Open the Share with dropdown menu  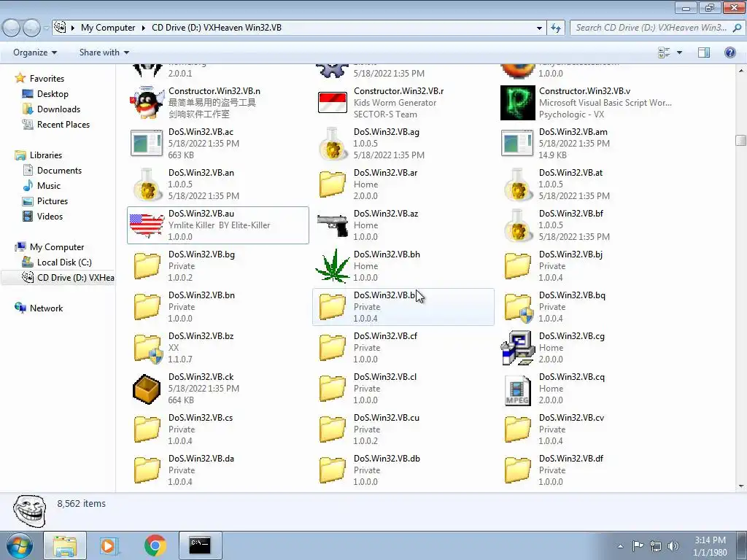point(104,52)
